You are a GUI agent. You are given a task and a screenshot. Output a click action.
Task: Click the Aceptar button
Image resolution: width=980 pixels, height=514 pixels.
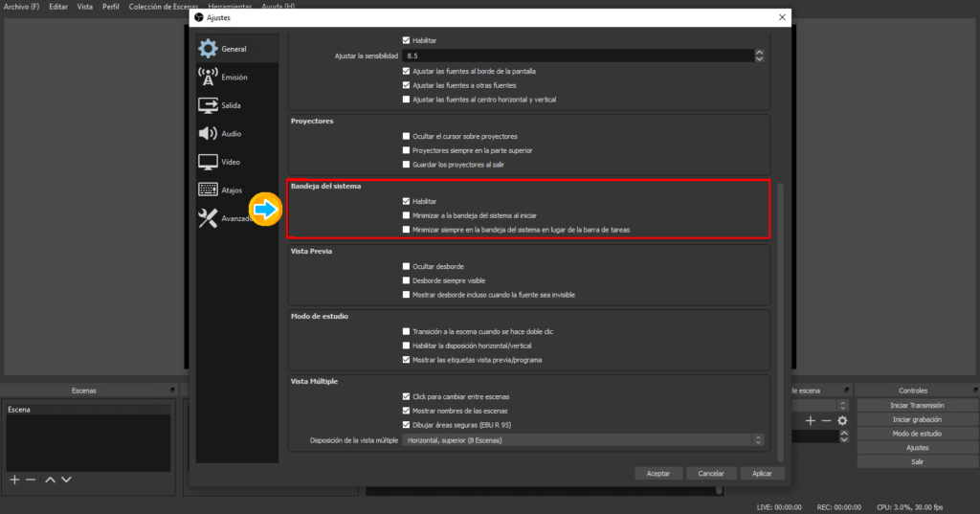[658, 473]
